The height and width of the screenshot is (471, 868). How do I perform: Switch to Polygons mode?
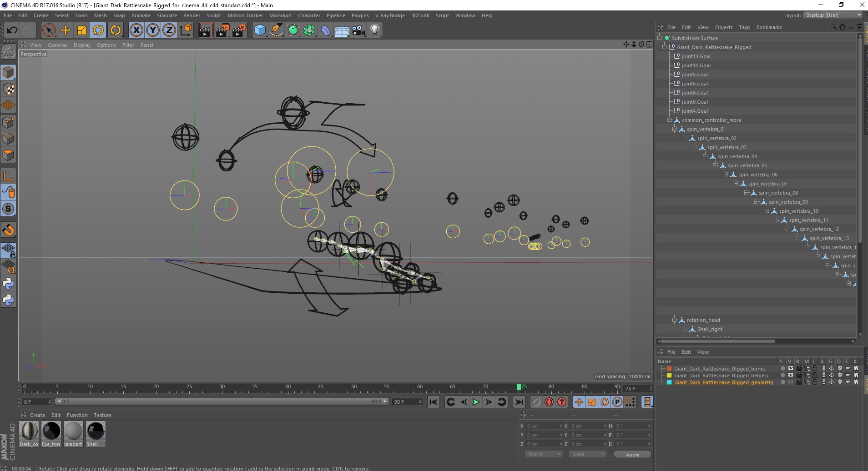[8, 155]
